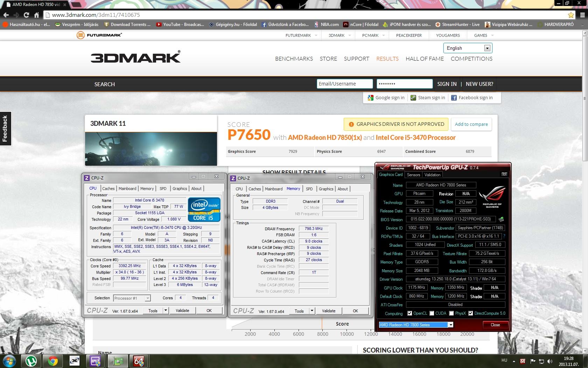588x368 pixels.
Task: Open the COMPETITIONS menu link
Action: pos(471,59)
